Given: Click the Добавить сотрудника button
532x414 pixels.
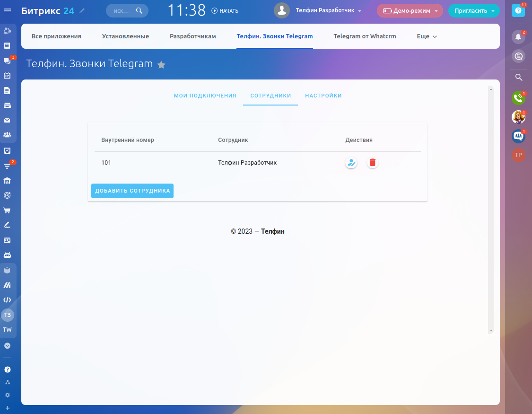Looking at the screenshot, I should (132, 191).
